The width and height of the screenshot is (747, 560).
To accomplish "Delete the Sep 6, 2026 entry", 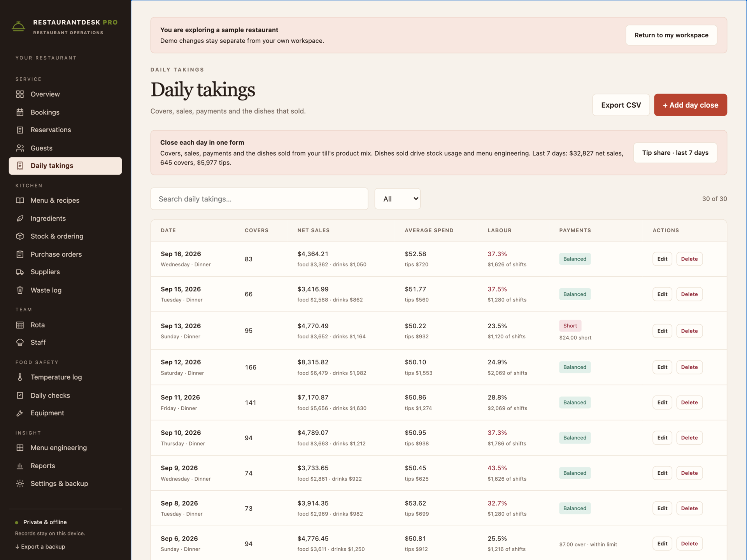I will (689, 544).
